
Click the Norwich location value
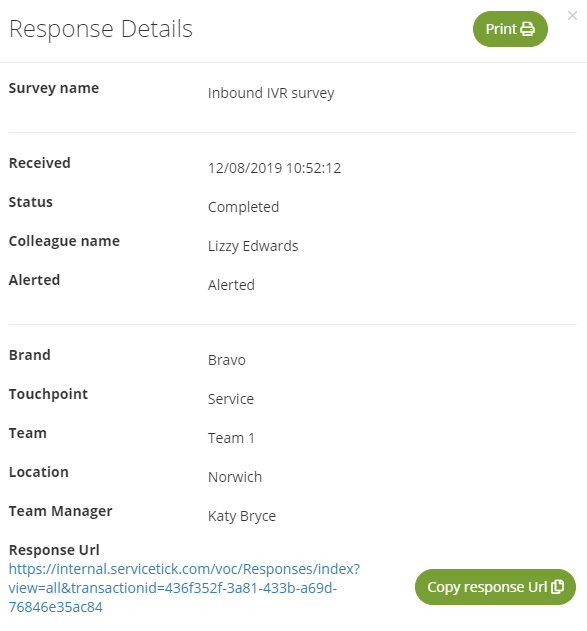tap(235, 477)
